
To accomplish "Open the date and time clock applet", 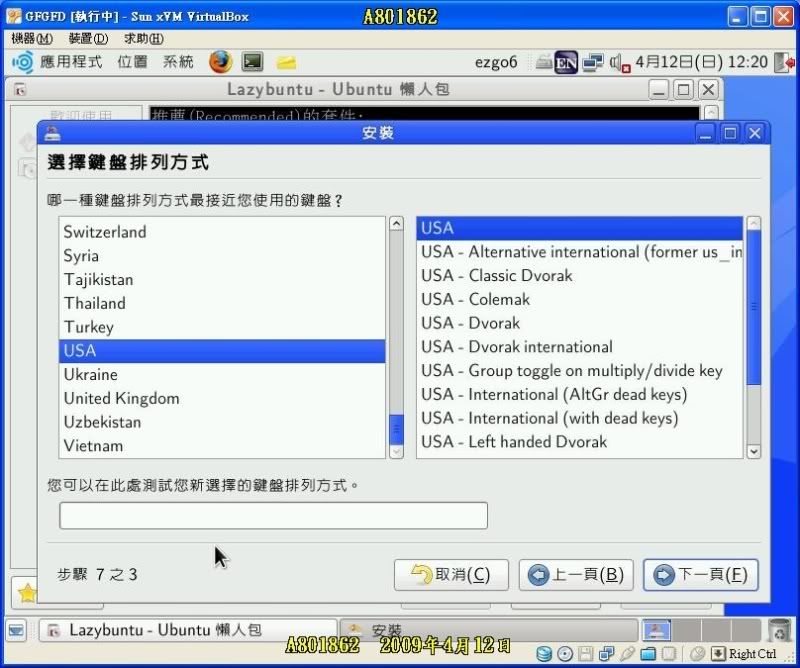I will [x=702, y=62].
